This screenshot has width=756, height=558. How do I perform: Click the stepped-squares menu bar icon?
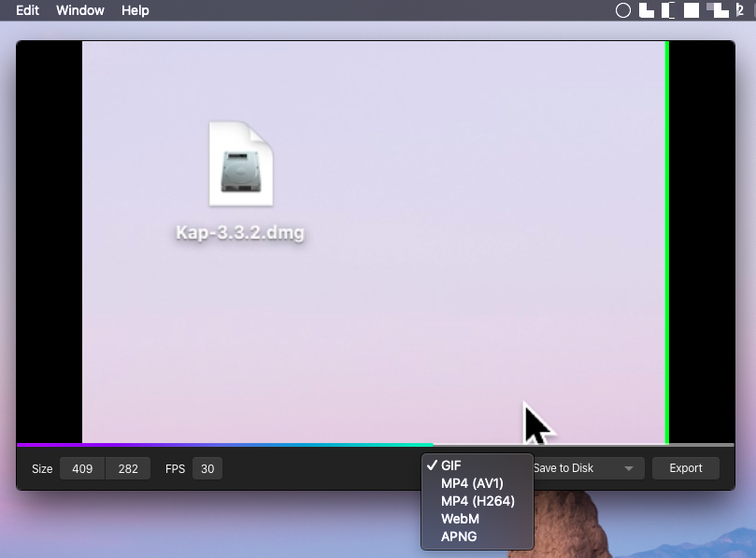pyautogui.click(x=717, y=11)
